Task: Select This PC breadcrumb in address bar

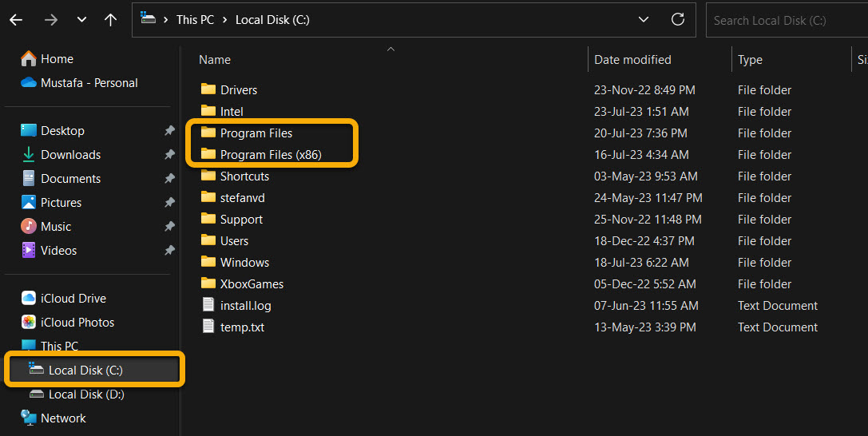Action: 195,20
